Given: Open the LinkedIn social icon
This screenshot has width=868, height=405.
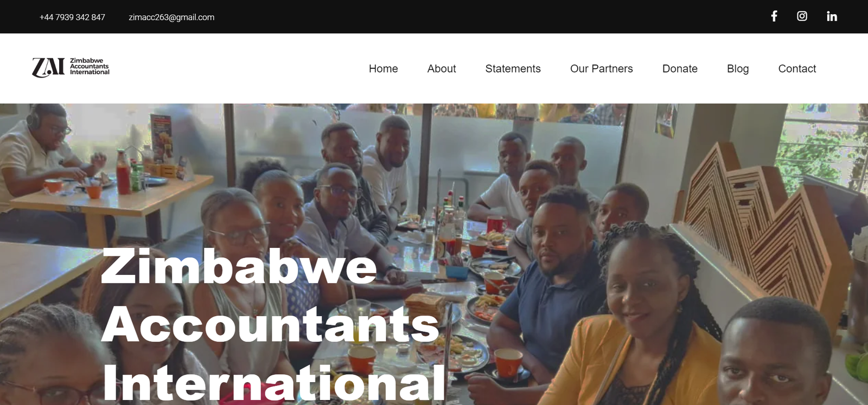Looking at the screenshot, I should coord(832,16).
